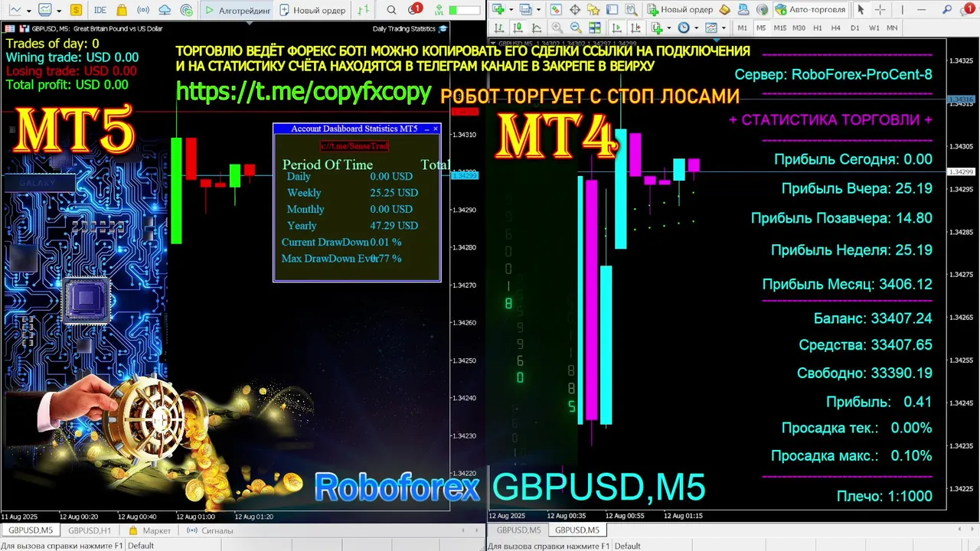Open the MT5 Market shopping bag icon
Viewport: 980px width, 551px height.
(122, 10)
